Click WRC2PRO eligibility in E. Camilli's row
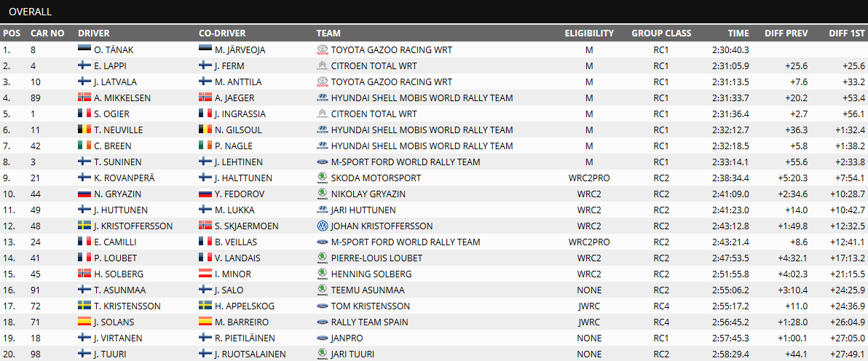This screenshot has width=868, height=361. [589, 242]
